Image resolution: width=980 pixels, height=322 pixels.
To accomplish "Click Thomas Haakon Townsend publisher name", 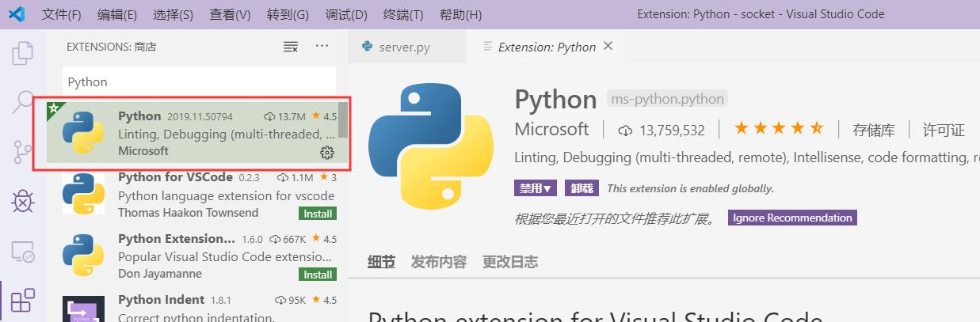I will [x=187, y=213].
